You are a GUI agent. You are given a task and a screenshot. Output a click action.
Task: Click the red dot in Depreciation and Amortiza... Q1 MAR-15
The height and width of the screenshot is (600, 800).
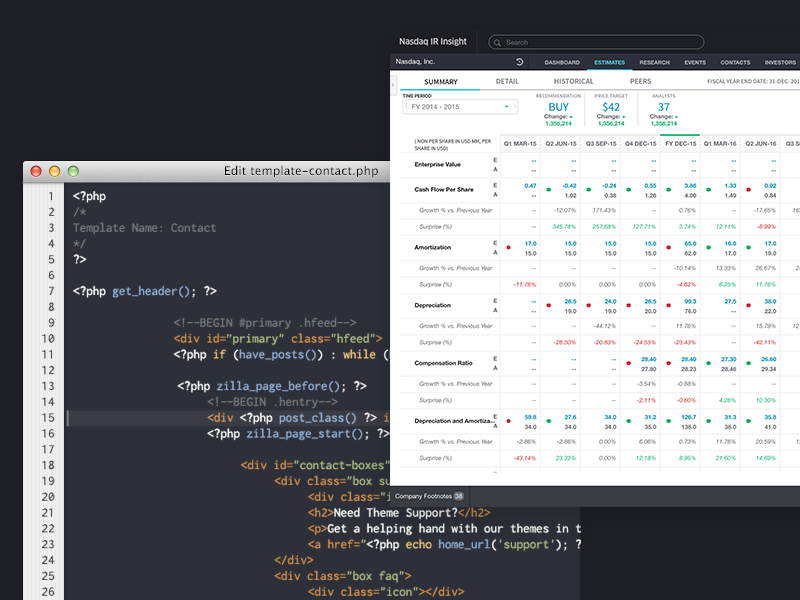click(508, 421)
